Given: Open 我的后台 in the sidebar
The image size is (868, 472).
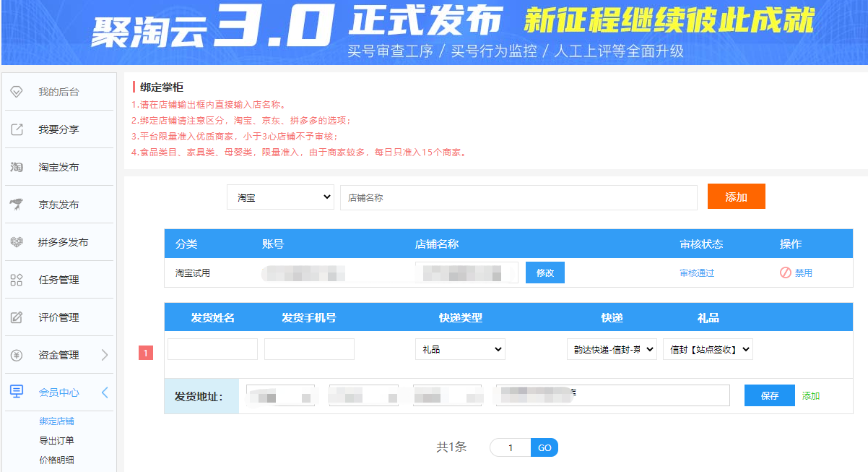Looking at the screenshot, I should coord(59,92).
